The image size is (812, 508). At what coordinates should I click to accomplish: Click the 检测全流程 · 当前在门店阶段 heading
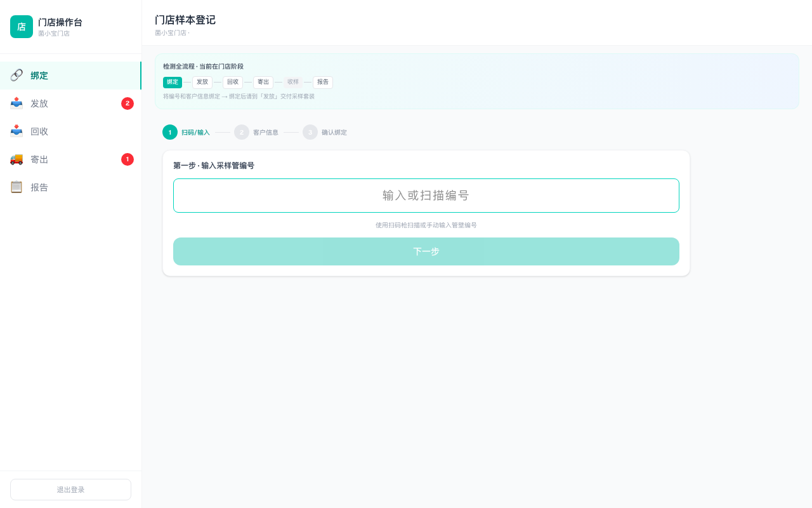coord(203,67)
